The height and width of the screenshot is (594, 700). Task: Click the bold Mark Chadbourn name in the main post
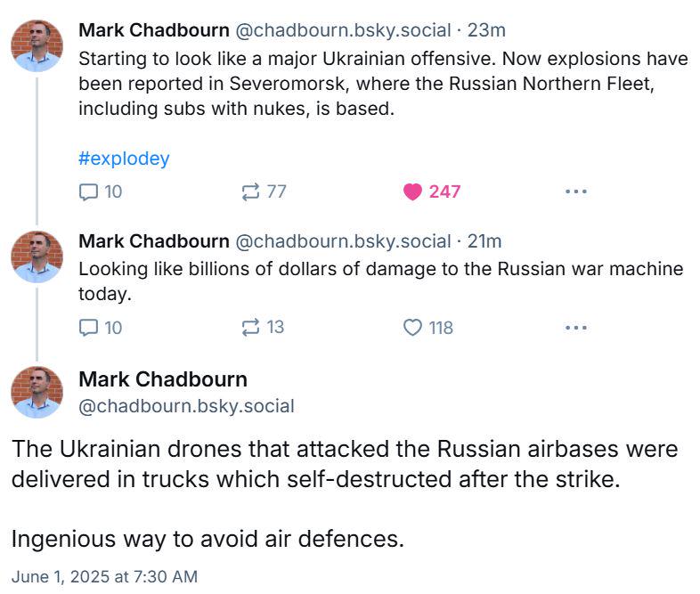[163, 379]
